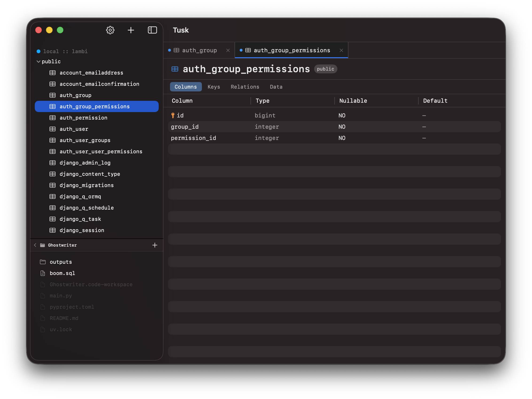
Task: Select the boom.sql file icon
Action: pyautogui.click(x=43, y=273)
